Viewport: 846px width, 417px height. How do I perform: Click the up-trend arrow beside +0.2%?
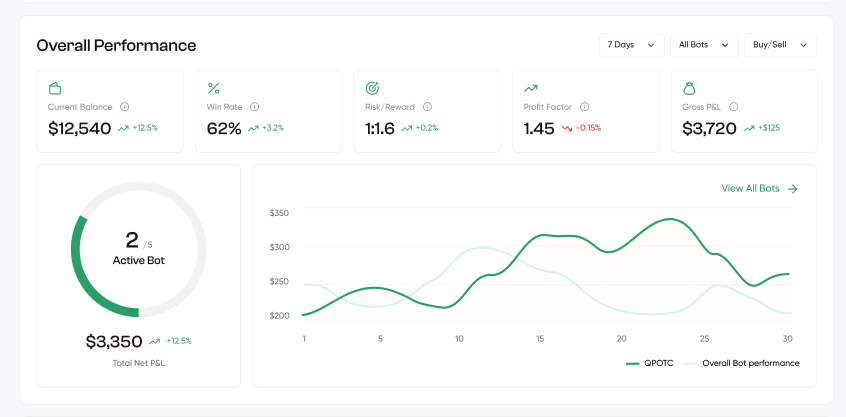pyautogui.click(x=407, y=128)
